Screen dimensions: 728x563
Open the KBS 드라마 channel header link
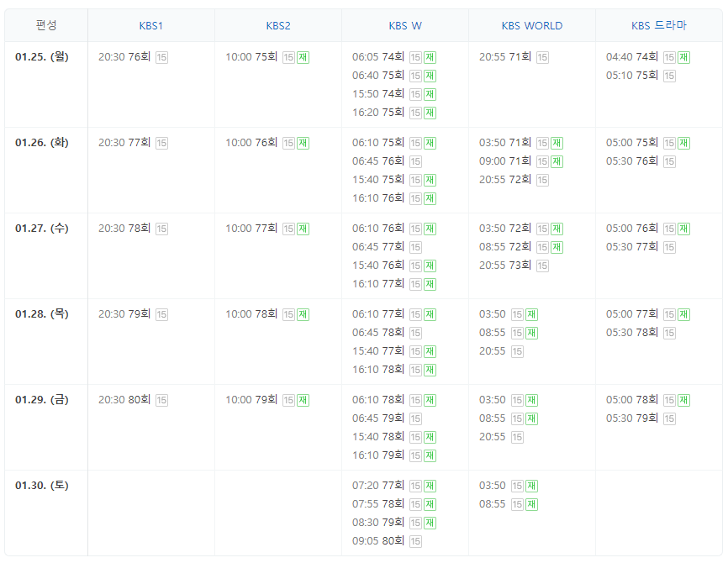[659, 25]
